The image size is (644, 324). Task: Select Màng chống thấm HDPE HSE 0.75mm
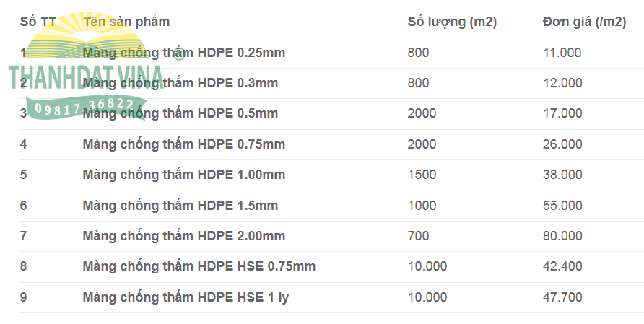pos(199,266)
